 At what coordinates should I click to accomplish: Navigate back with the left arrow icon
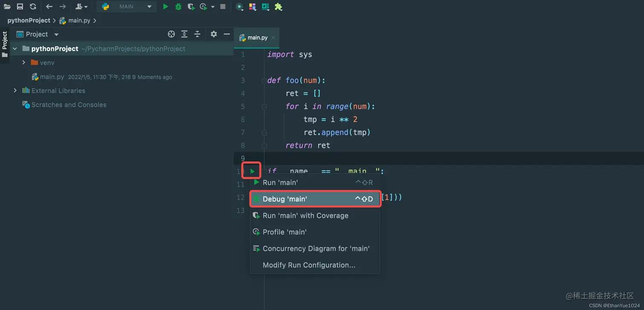pos(49,7)
